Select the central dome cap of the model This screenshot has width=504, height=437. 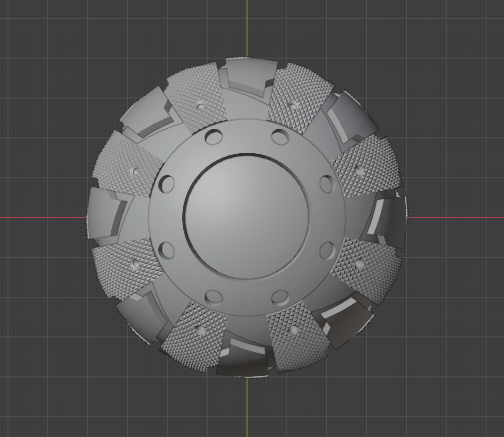(247, 217)
